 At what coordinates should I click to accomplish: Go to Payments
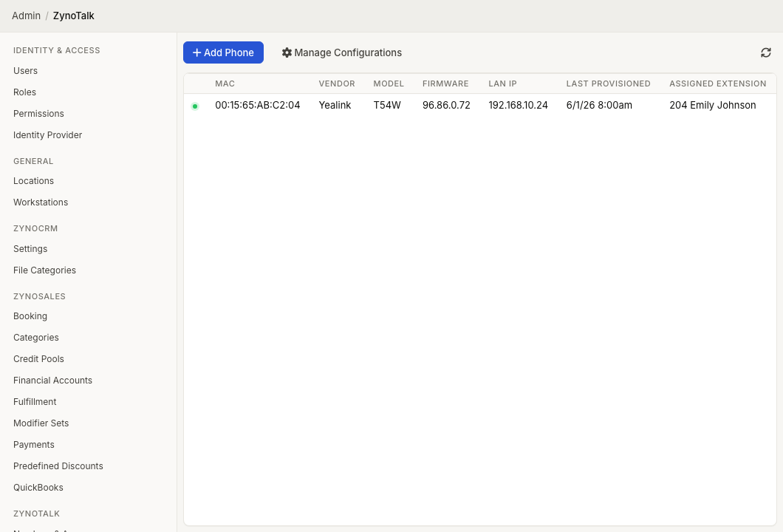(x=33, y=445)
